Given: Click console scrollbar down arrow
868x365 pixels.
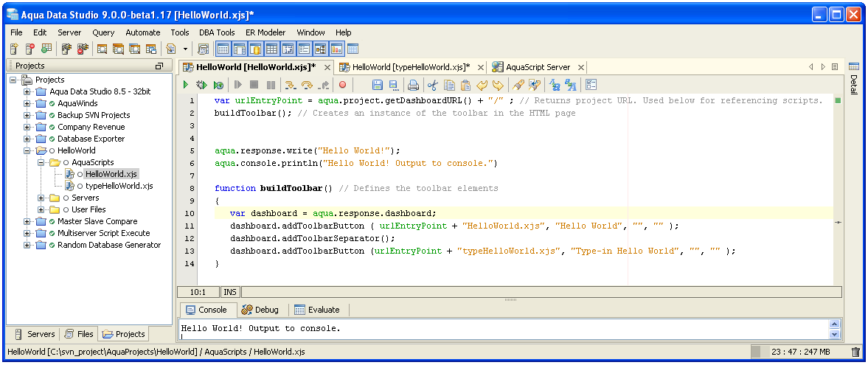Looking at the screenshot, I should point(835,334).
